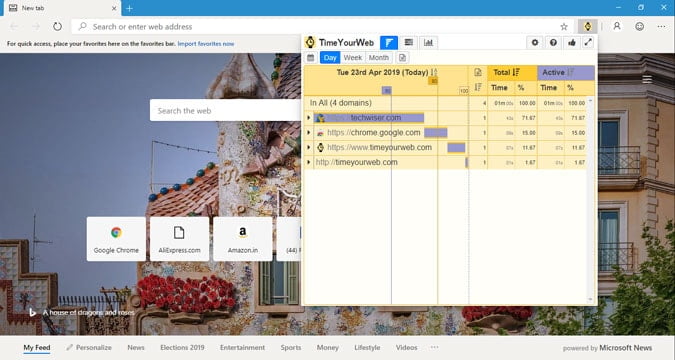Viewport: 675px width, 360px height.
Task: Expand the https://chrome.google.com row
Action: (x=308, y=133)
